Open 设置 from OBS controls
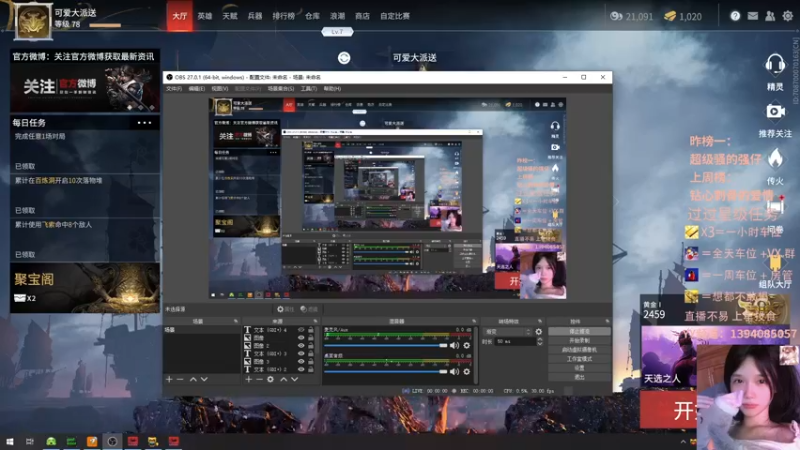 tap(579, 368)
